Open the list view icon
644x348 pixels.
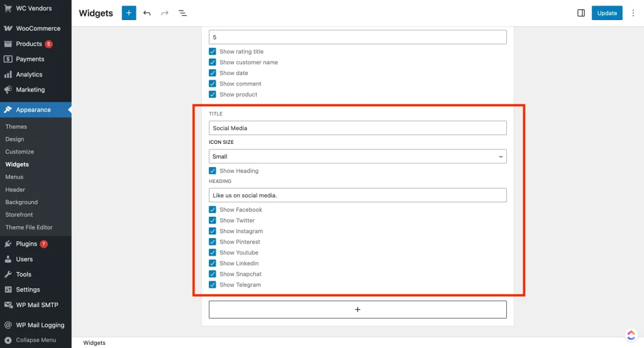point(182,13)
